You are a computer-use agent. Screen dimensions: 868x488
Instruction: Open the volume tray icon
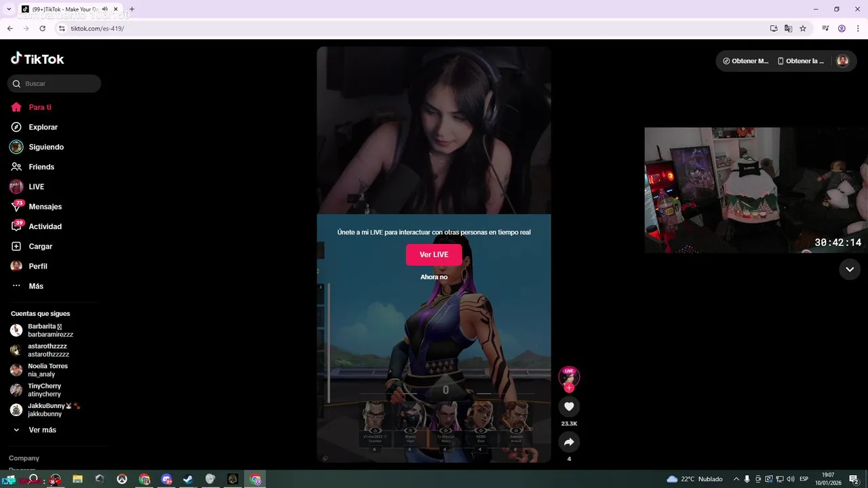(x=790, y=479)
